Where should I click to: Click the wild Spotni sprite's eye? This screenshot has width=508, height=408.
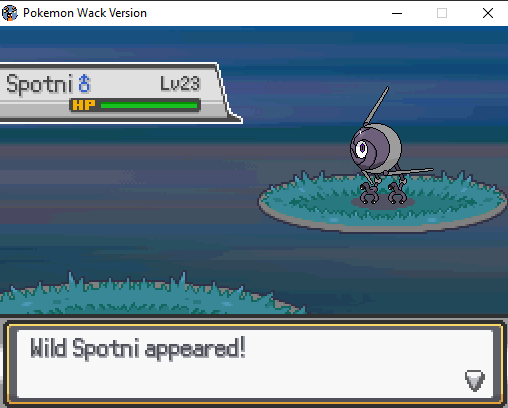click(x=362, y=149)
